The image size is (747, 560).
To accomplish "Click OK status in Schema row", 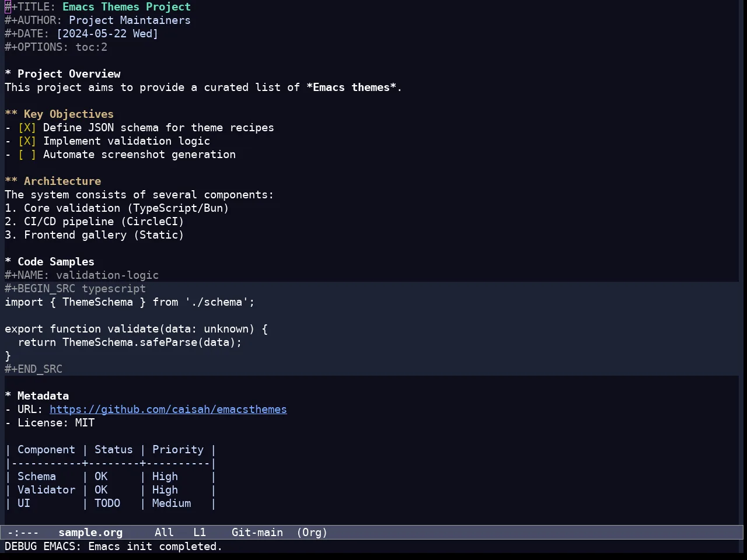I will pyautogui.click(x=101, y=477).
